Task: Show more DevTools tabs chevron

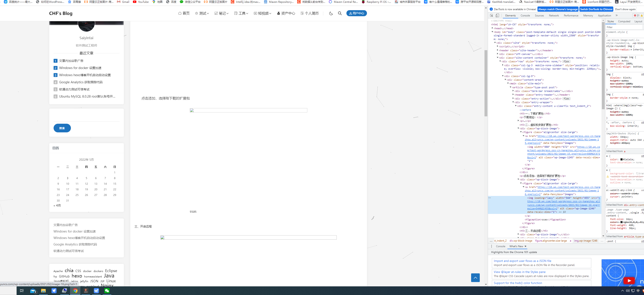Action: (x=617, y=16)
